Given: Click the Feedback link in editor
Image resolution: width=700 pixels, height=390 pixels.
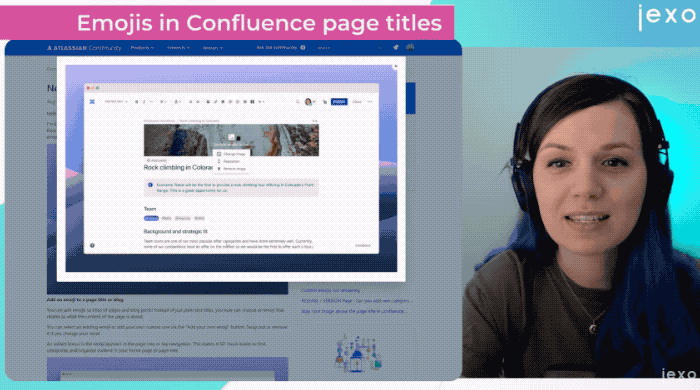Looking at the screenshot, I should point(363,245).
